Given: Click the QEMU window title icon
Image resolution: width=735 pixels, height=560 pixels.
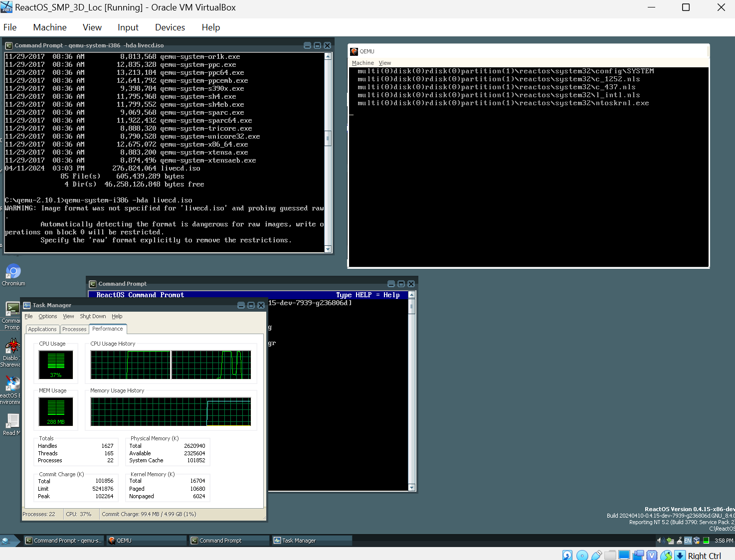Looking at the screenshot, I should coord(354,51).
